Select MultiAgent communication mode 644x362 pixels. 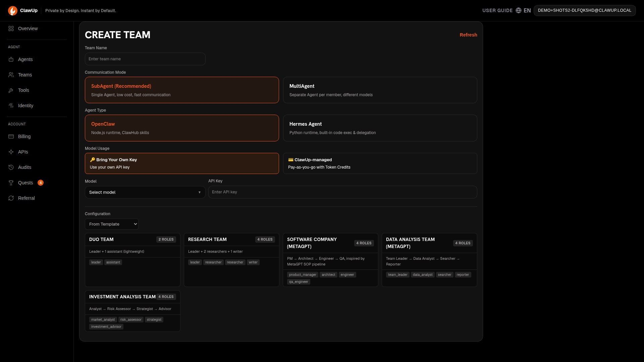(380, 90)
